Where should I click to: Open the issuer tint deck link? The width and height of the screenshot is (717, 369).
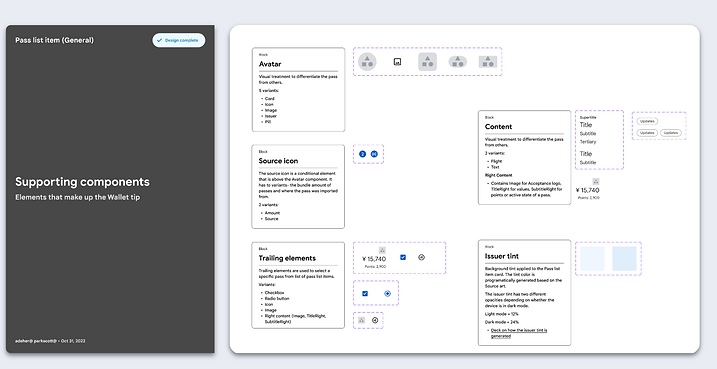[519, 333]
